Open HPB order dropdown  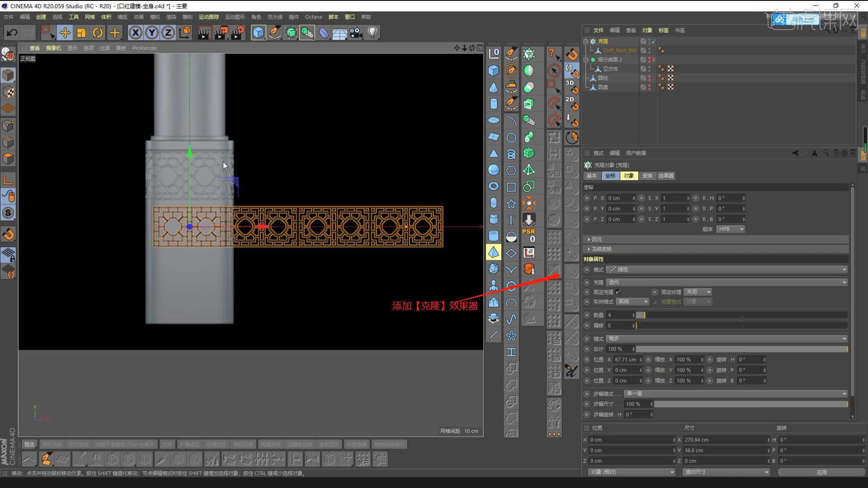[731, 230]
